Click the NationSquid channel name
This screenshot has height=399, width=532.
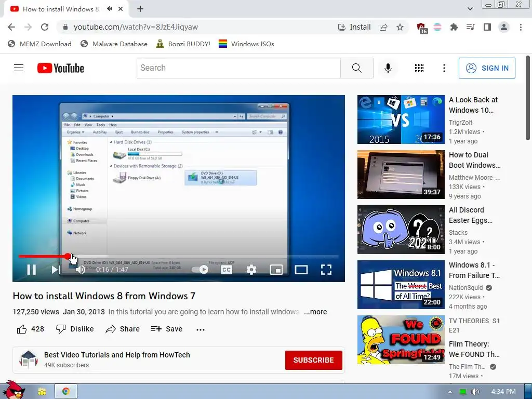[465, 287]
